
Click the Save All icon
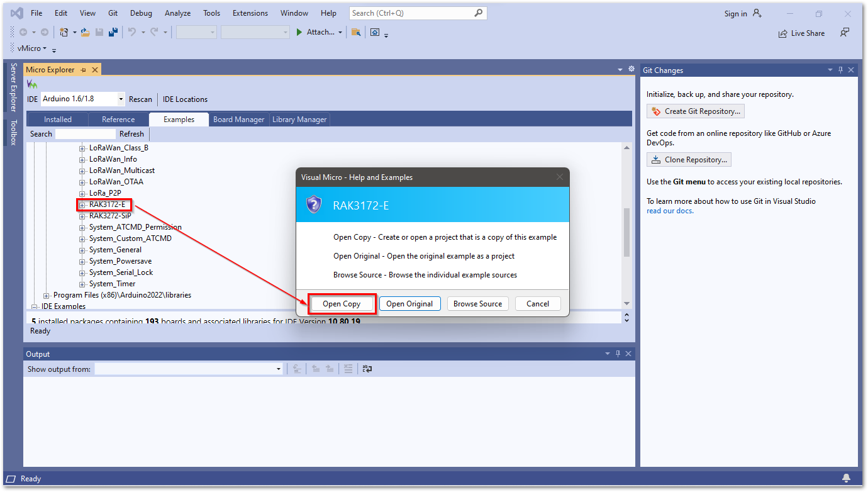click(x=113, y=32)
